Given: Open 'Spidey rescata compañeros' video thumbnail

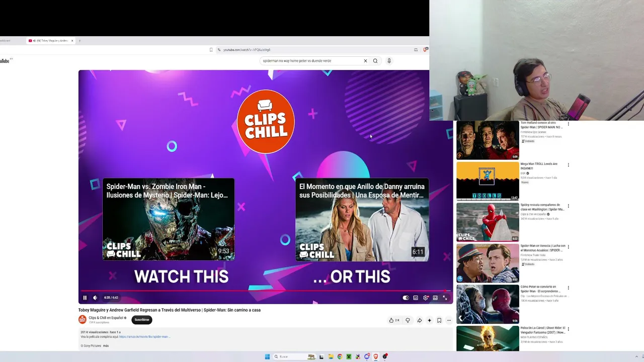Looking at the screenshot, I should coord(488,222).
